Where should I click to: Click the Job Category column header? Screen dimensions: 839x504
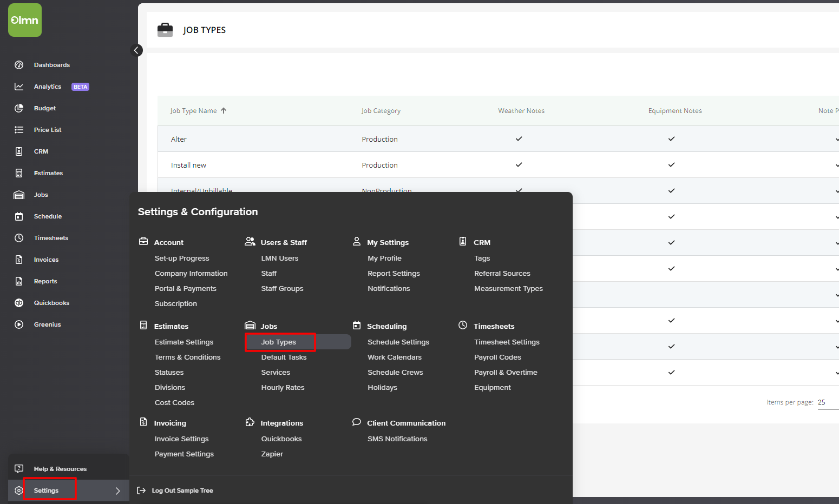pos(381,111)
